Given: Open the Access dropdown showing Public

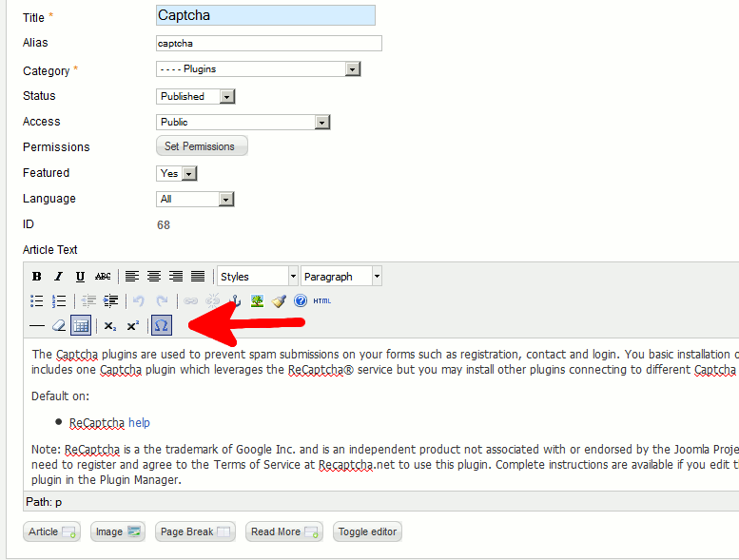Looking at the screenshot, I should click(x=243, y=123).
